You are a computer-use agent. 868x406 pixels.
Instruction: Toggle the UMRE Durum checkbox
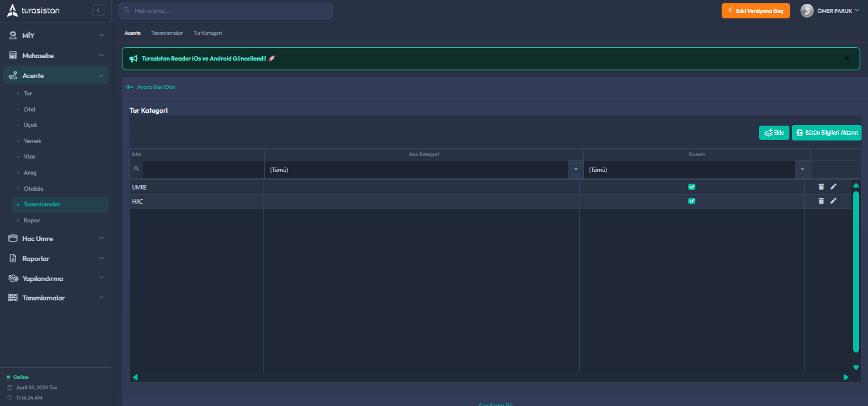point(692,187)
